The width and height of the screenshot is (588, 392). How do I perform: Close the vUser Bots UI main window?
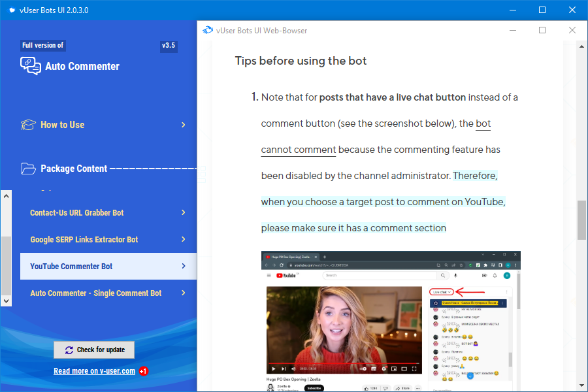(x=572, y=10)
